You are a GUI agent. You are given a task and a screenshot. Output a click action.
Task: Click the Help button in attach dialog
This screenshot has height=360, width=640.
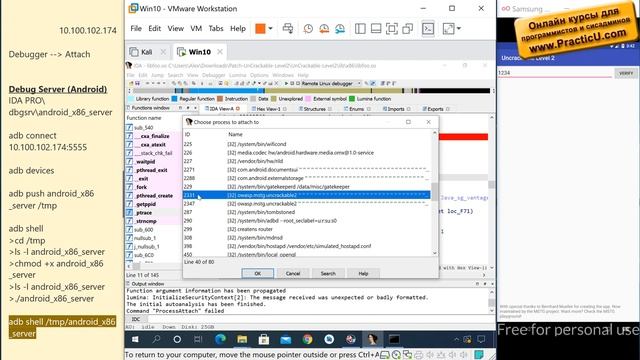pos(363,273)
